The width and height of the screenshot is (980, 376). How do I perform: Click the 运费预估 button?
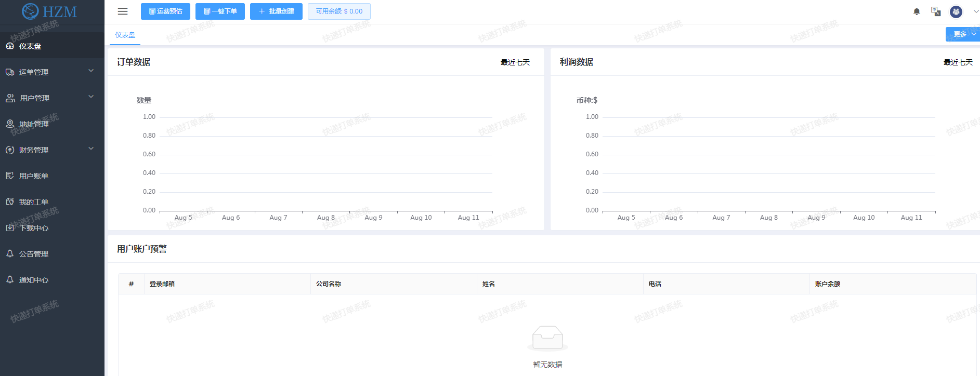coord(165,11)
